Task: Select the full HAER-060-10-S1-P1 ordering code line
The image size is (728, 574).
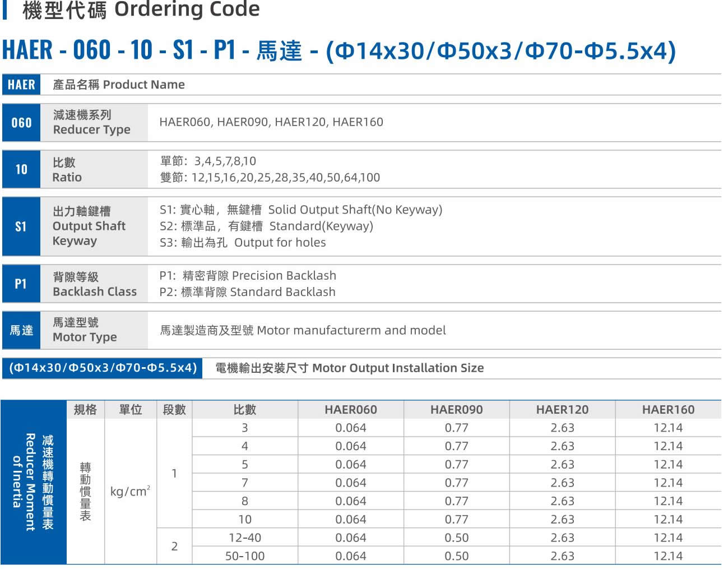Action: click(x=339, y=50)
